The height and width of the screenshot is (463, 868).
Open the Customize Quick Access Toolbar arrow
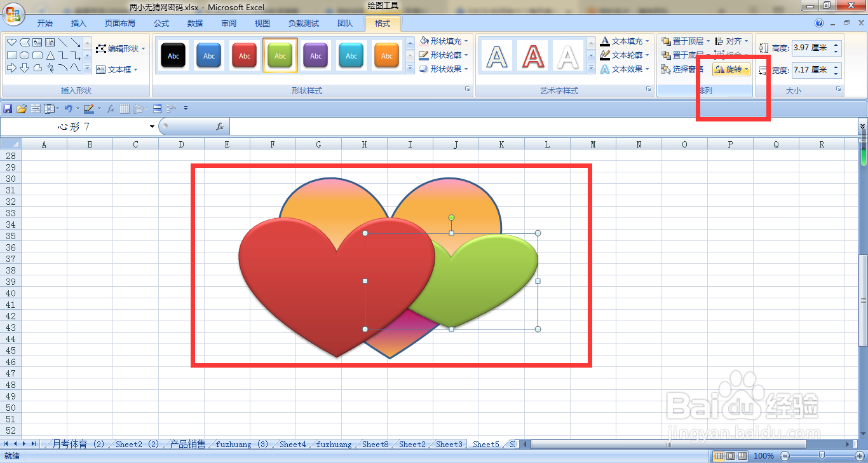coord(186,109)
